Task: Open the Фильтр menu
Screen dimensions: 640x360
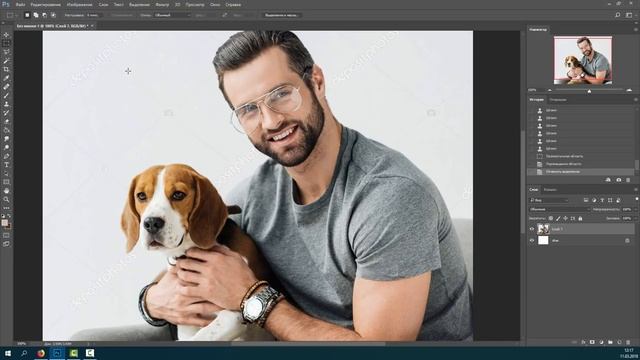Action: (162, 4)
